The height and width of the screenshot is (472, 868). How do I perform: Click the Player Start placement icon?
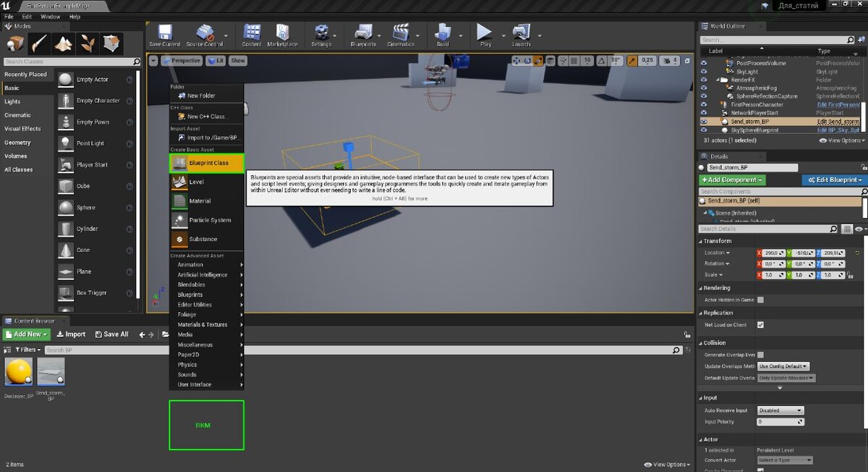point(66,164)
